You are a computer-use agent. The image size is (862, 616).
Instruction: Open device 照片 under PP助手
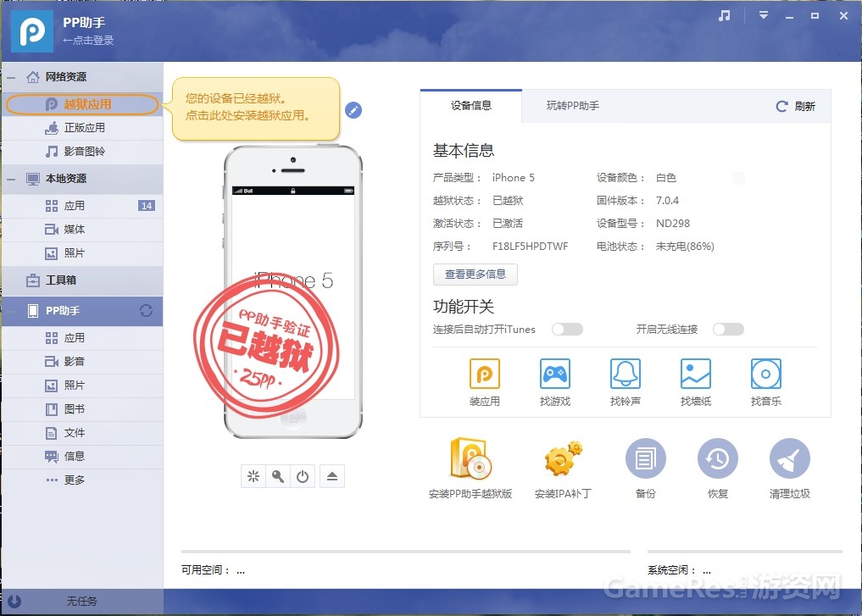(82, 386)
